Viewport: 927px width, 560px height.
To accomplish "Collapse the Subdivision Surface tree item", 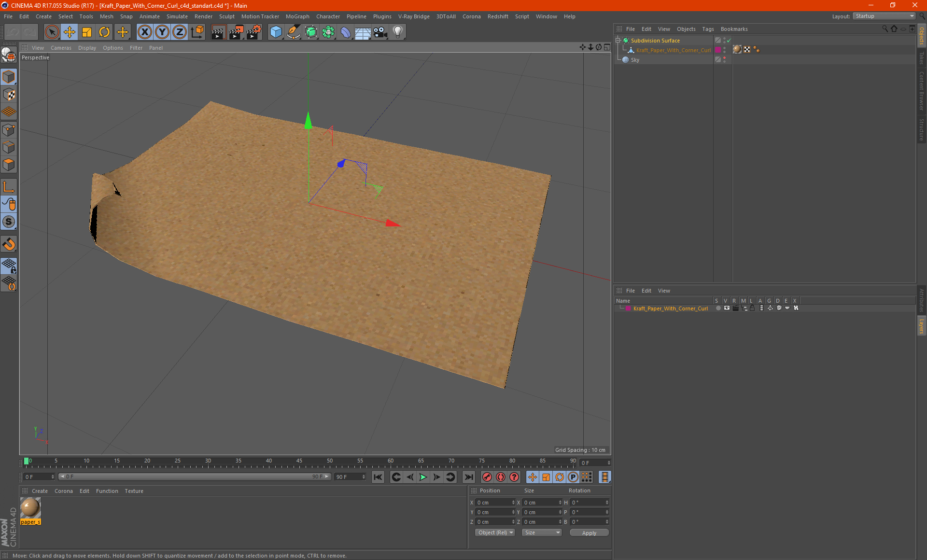I will point(618,41).
